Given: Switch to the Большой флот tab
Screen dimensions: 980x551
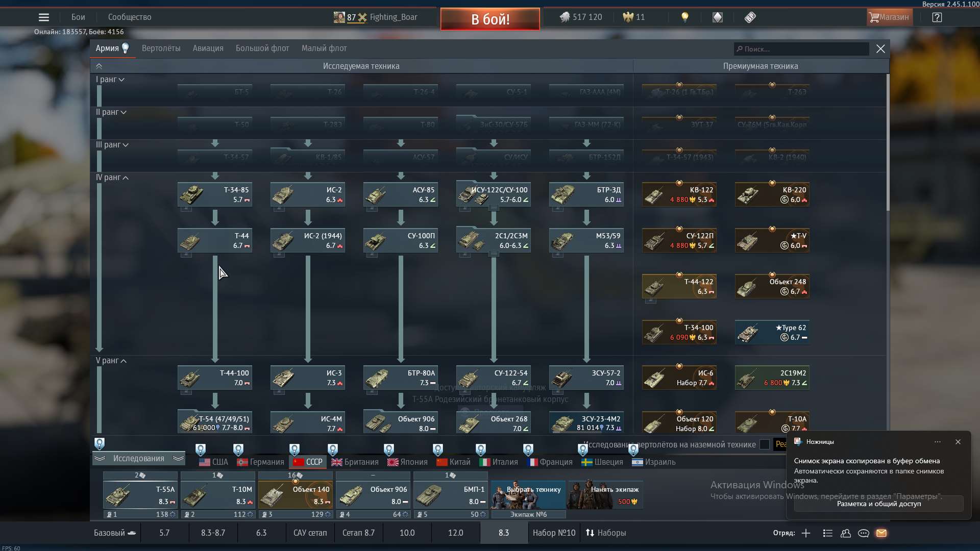Looking at the screenshot, I should point(262,48).
